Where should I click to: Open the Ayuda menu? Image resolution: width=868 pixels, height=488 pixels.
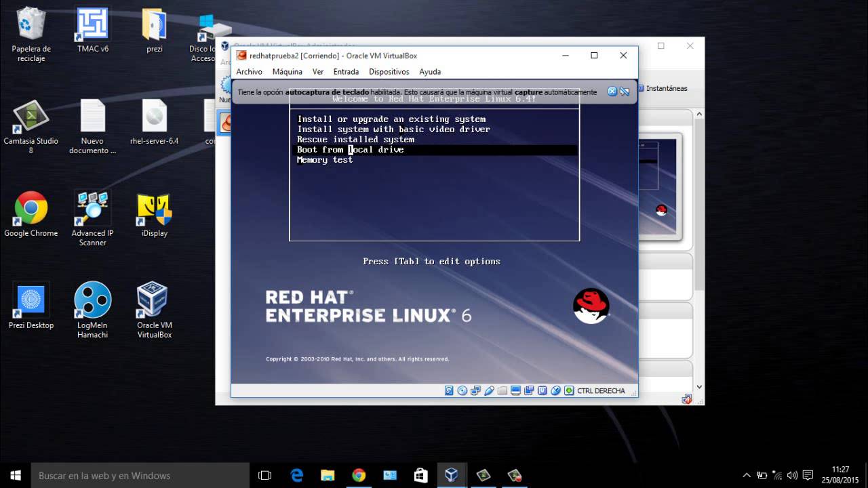pos(430,72)
